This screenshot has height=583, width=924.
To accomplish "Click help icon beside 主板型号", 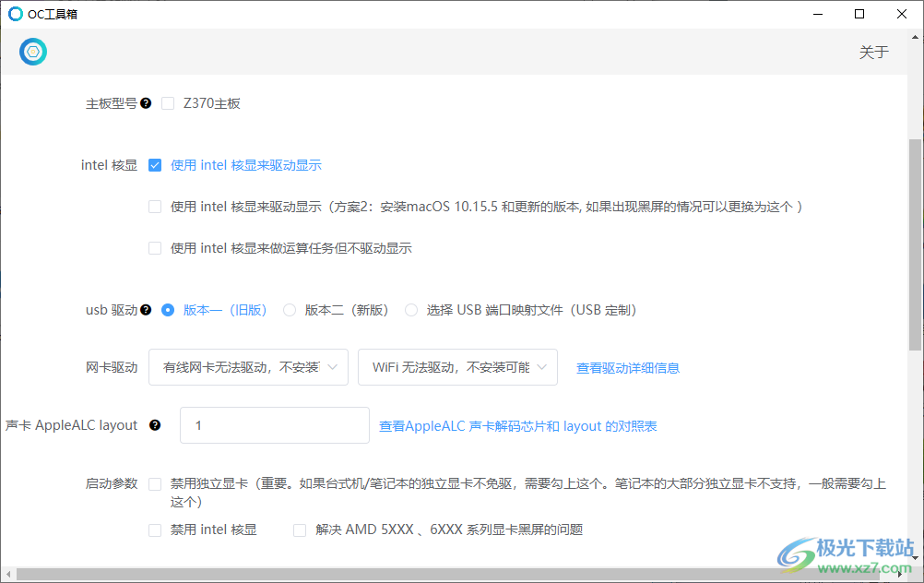I will tap(146, 103).
